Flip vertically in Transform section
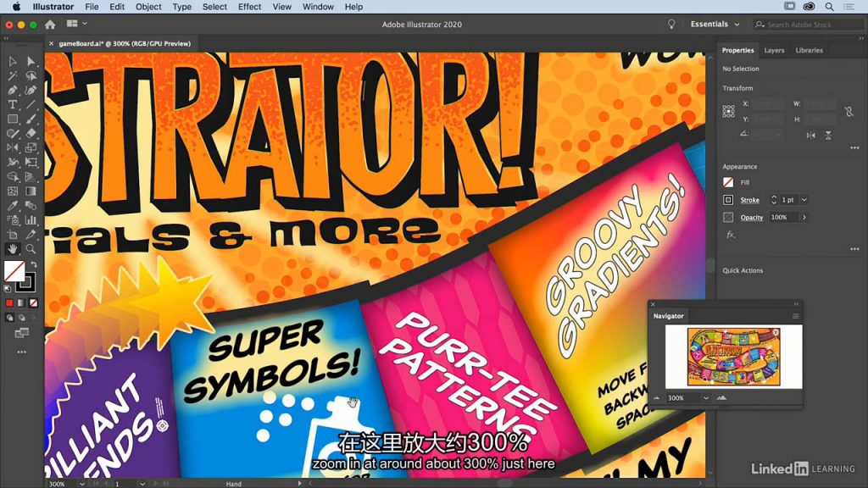The height and width of the screenshot is (488, 868). [828, 135]
